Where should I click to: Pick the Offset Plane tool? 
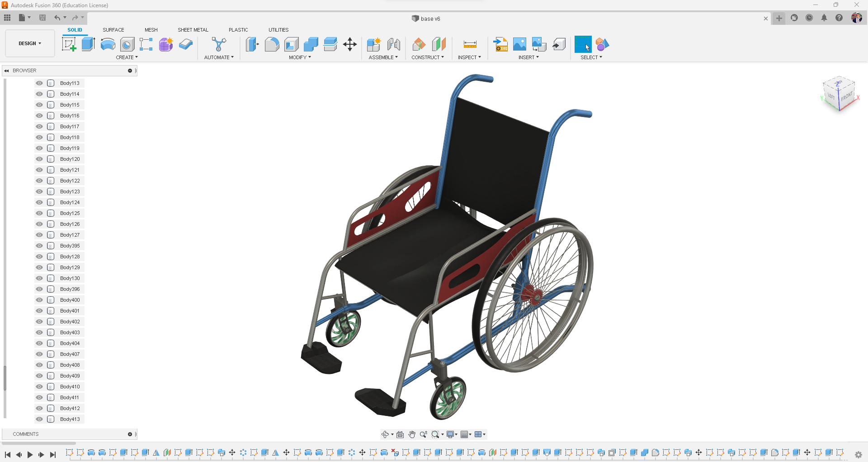(x=419, y=44)
